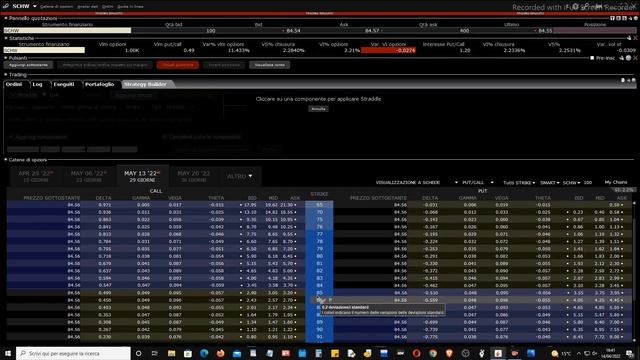Click the SCHW instrument field in Statistiche

click(x=44, y=50)
